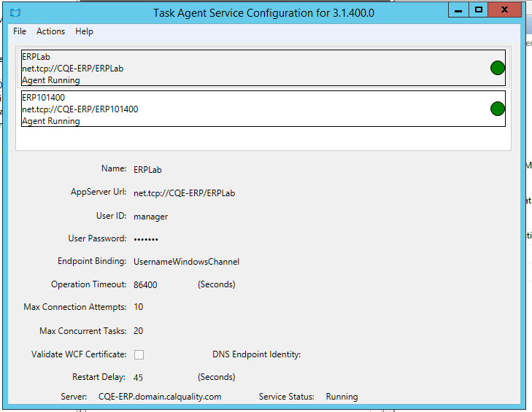Click the Max Concurrent Tasks value 20
This screenshot has height=412, width=532.
tap(138, 330)
